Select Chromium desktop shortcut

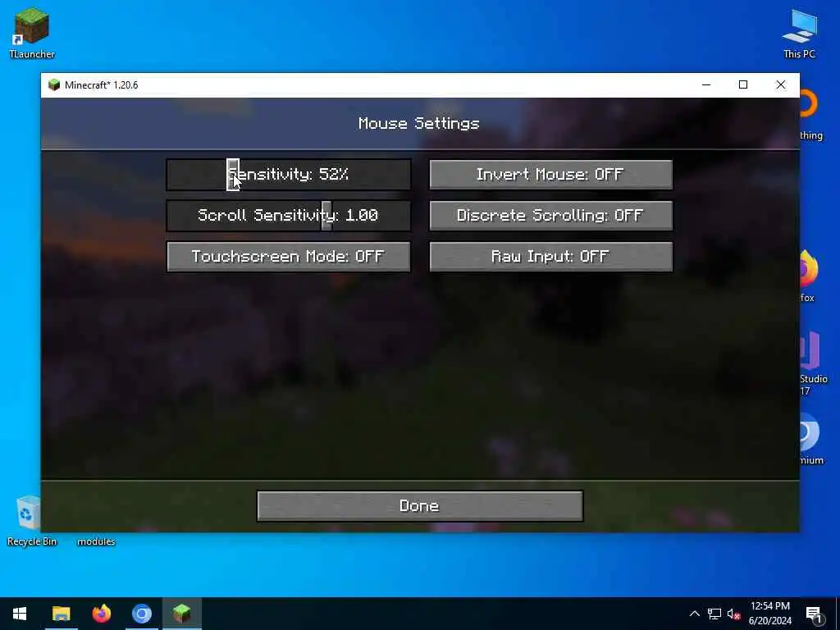pyautogui.click(x=811, y=440)
